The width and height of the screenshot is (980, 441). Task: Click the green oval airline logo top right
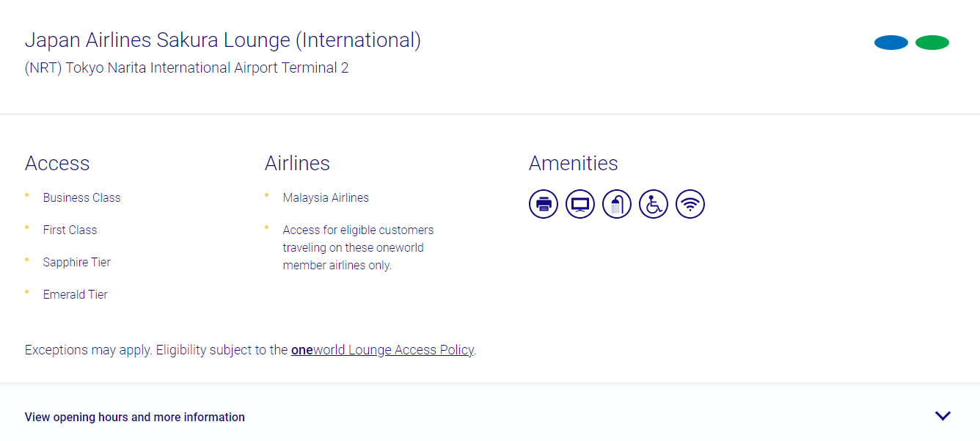(x=932, y=43)
